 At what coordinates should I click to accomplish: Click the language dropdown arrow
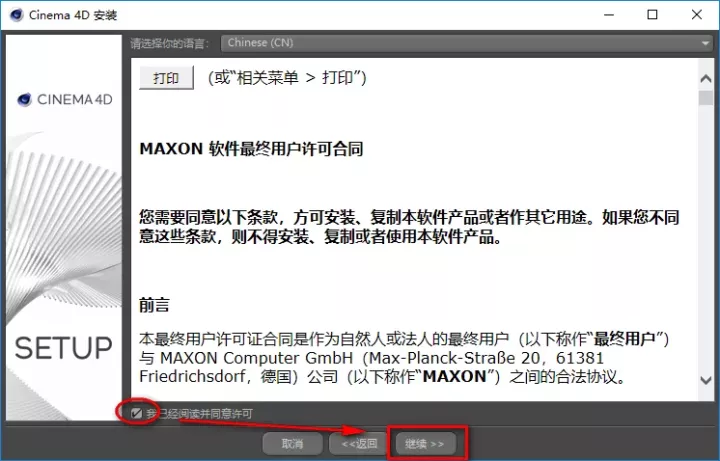coord(705,43)
